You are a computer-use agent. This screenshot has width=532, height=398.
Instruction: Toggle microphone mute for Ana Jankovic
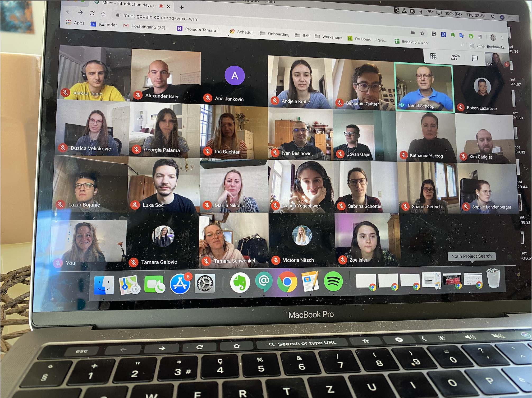(207, 99)
